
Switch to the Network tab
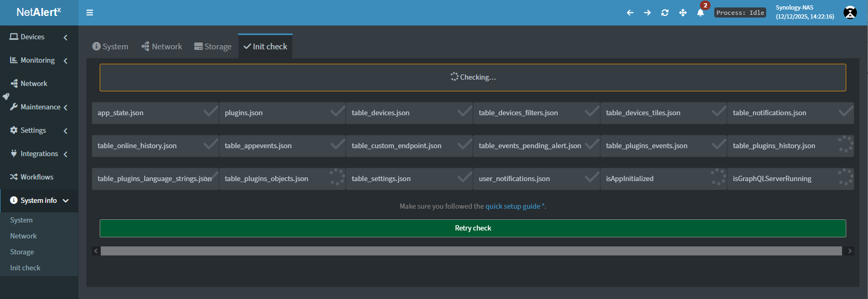(162, 47)
